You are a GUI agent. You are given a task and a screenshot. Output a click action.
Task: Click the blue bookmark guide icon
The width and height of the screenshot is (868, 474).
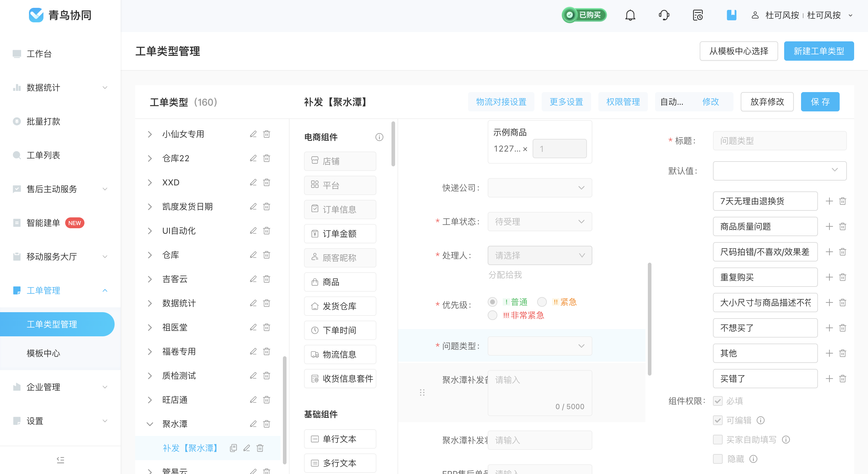[731, 15]
